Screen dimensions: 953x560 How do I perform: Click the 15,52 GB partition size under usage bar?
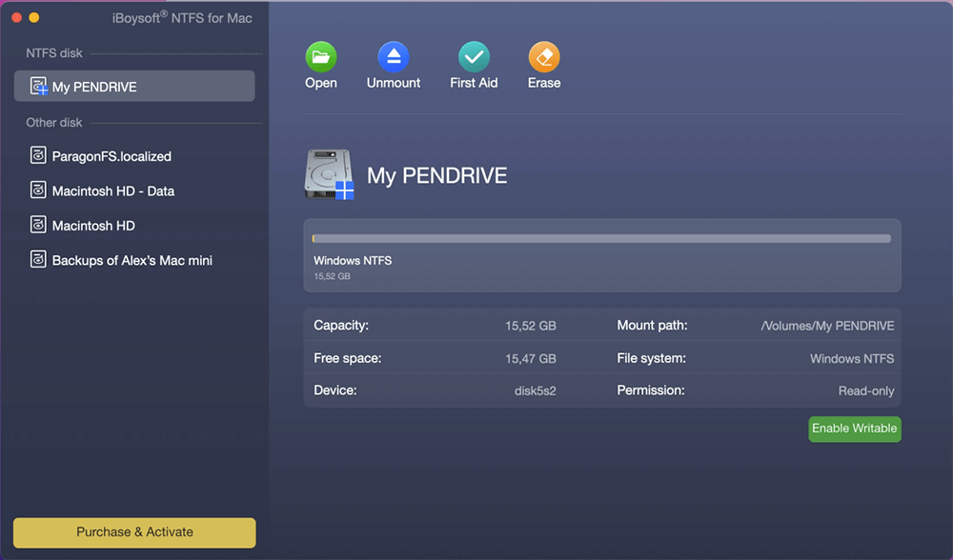(x=332, y=276)
